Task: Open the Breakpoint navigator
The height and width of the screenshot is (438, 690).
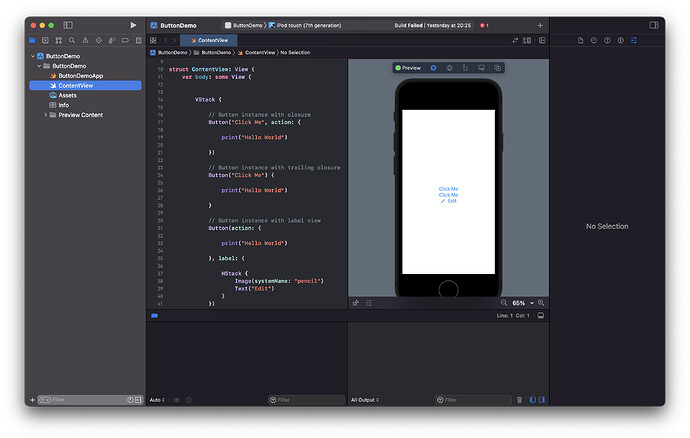Action: pyautogui.click(x=125, y=40)
